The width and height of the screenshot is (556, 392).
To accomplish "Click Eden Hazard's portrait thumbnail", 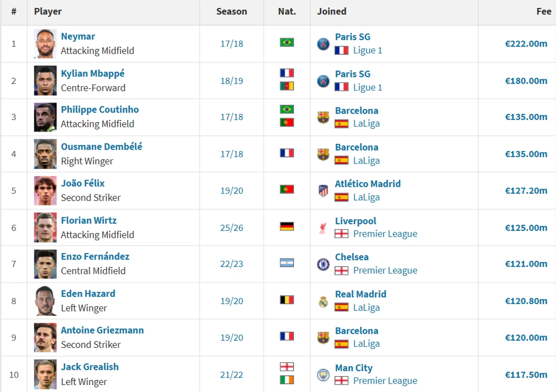I will [45, 301].
